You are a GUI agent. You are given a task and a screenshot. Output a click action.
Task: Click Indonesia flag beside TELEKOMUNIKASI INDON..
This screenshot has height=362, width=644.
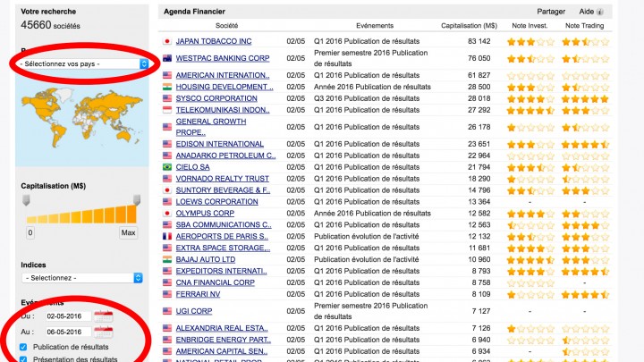[167, 110]
